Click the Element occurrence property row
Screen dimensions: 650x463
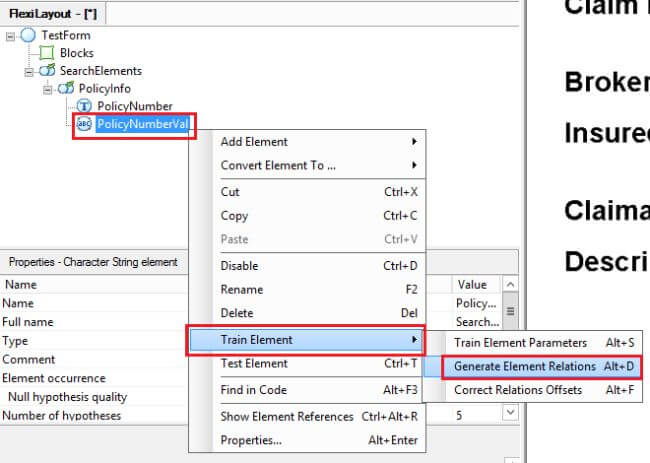click(94, 378)
